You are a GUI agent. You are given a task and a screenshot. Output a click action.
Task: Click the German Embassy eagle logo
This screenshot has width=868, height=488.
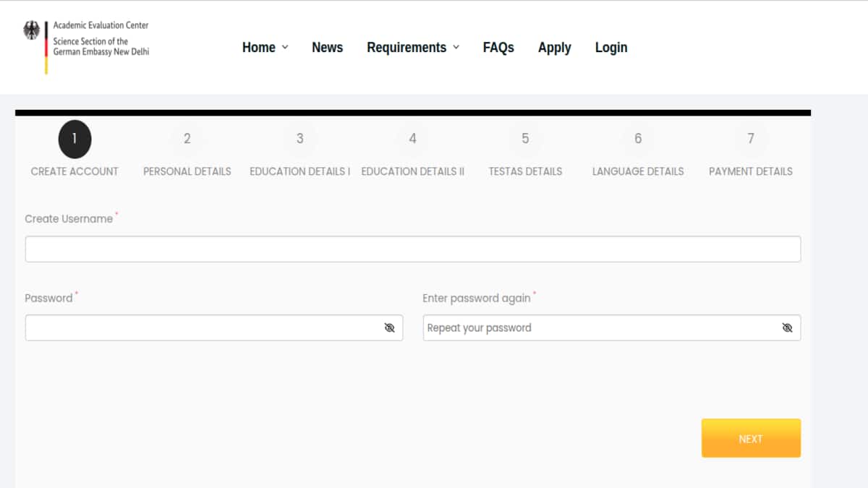click(32, 30)
